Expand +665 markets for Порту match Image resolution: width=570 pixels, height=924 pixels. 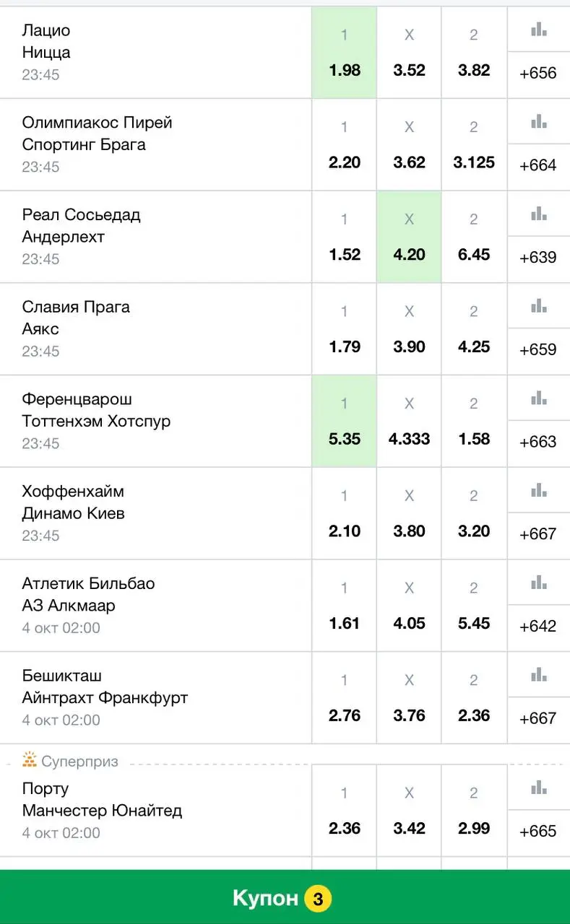[x=538, y=832]
